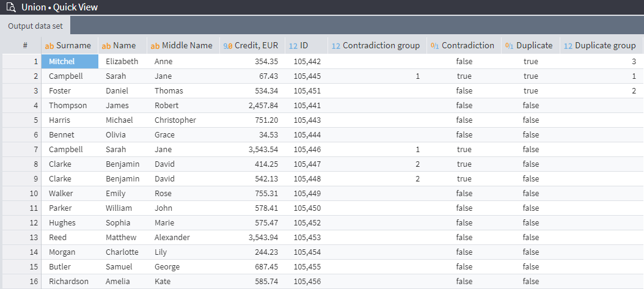The width and height of the screenshot is (644, 289).
Task: Click the Surname column string type icon
Action: 49,46
